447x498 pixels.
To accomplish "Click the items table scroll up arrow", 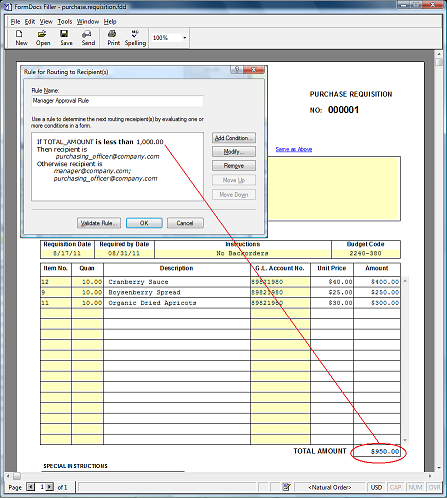I will coord(405,281).
